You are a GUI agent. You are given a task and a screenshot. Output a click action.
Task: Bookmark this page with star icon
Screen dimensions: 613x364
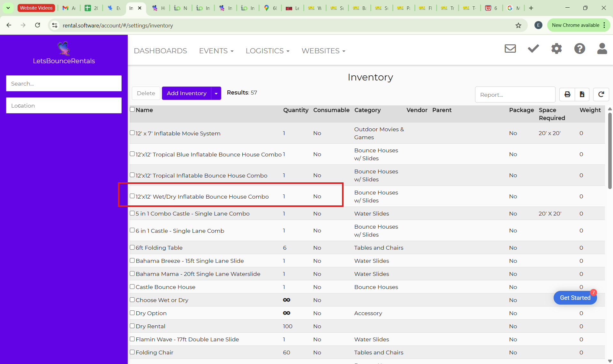pyautogui.click(x=518, y=26)
